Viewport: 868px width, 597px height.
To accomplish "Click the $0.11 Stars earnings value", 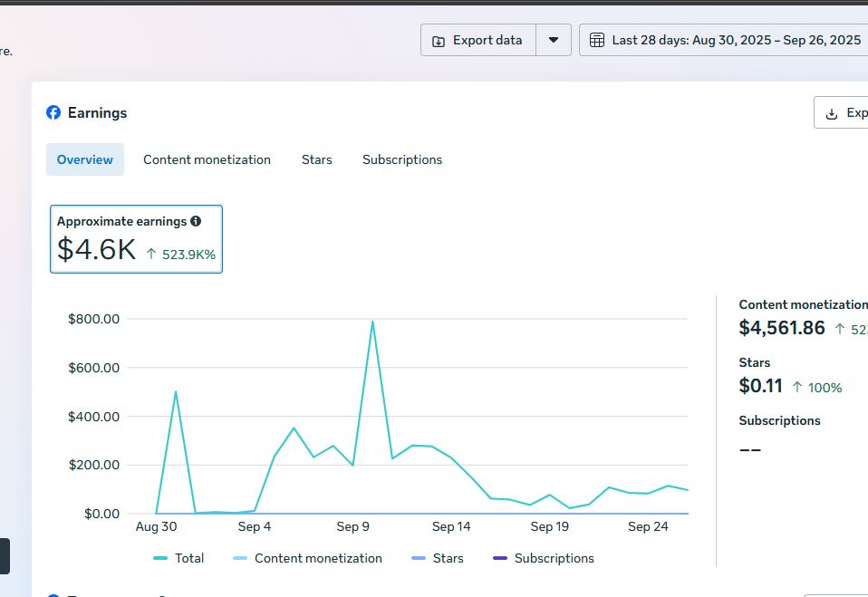I will tap(761, 386).
